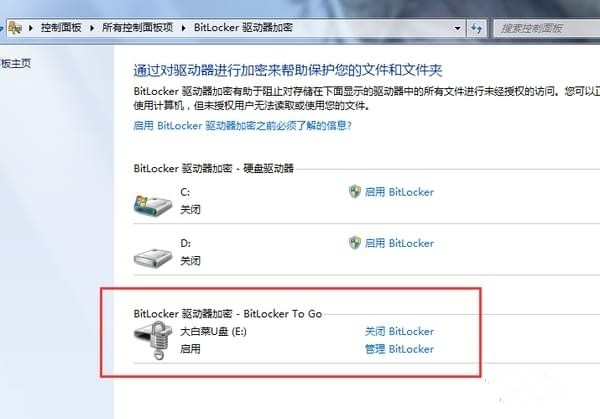Expand the arrow after 控制面板 breadcrumb

[x=92, y=28]
